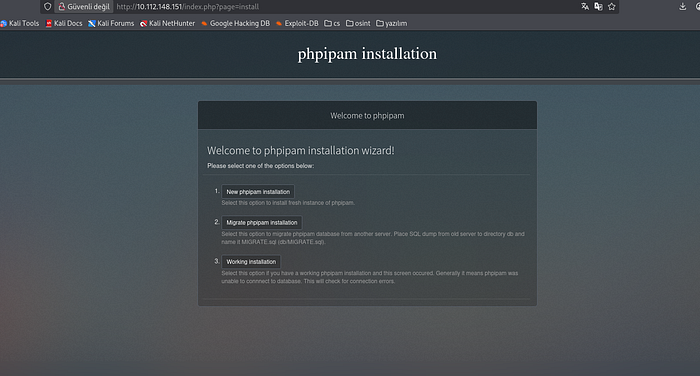Image resolution: width=700 pixels, height=376 pixels.
Task: Open the Google Hacking DB bookmark
Action: click(235, 23)
